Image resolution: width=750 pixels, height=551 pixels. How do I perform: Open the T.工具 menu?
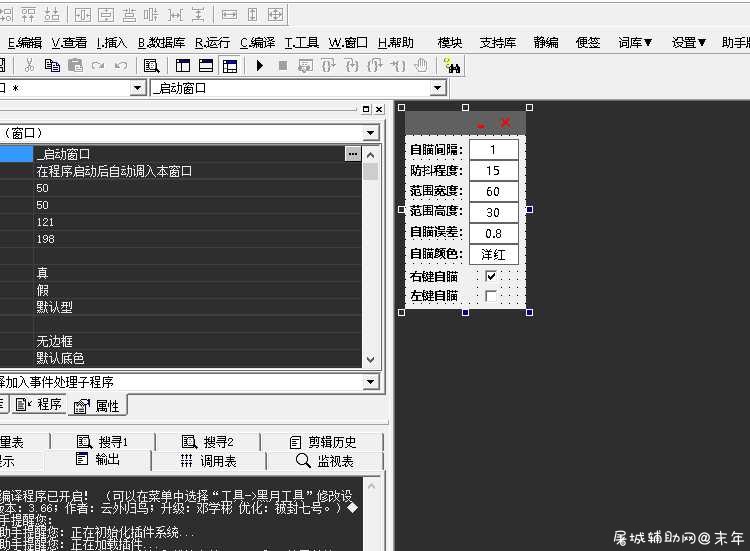tap(301, 43)
